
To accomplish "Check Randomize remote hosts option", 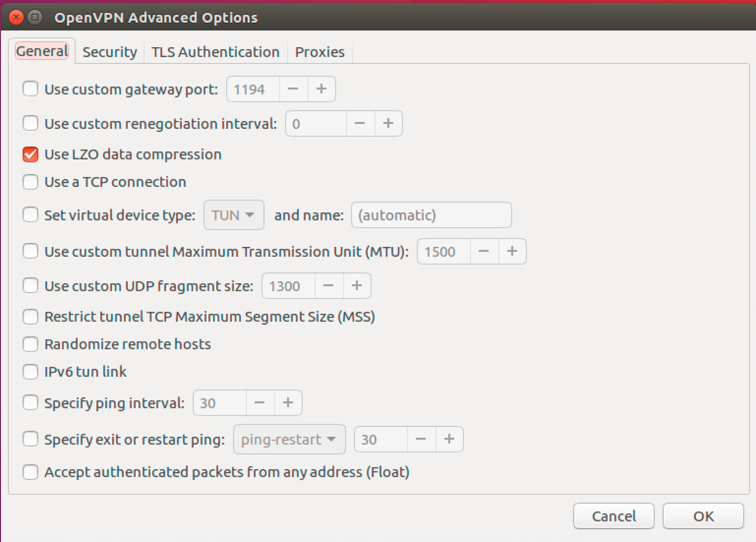I will tap(31, 344).
